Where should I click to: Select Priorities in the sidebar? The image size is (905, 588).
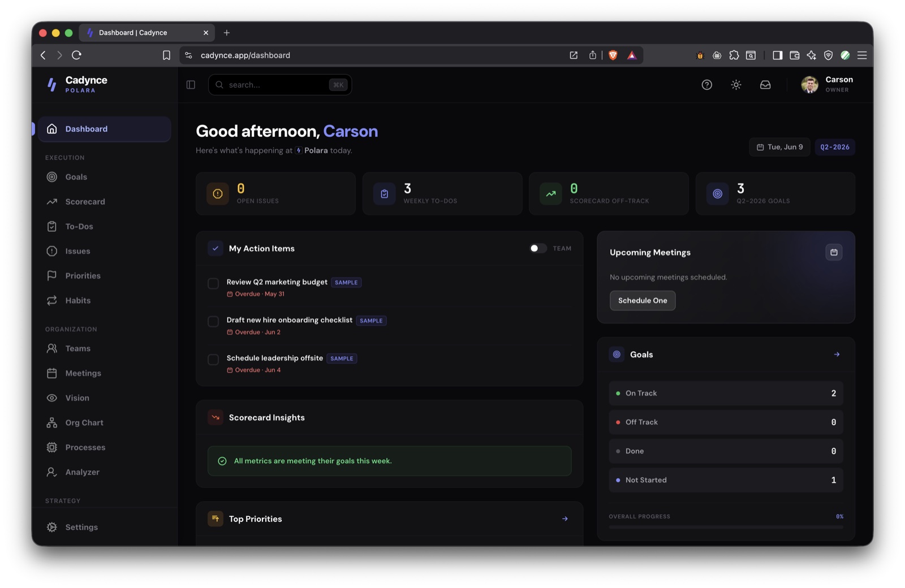click(x=104, y=276)
